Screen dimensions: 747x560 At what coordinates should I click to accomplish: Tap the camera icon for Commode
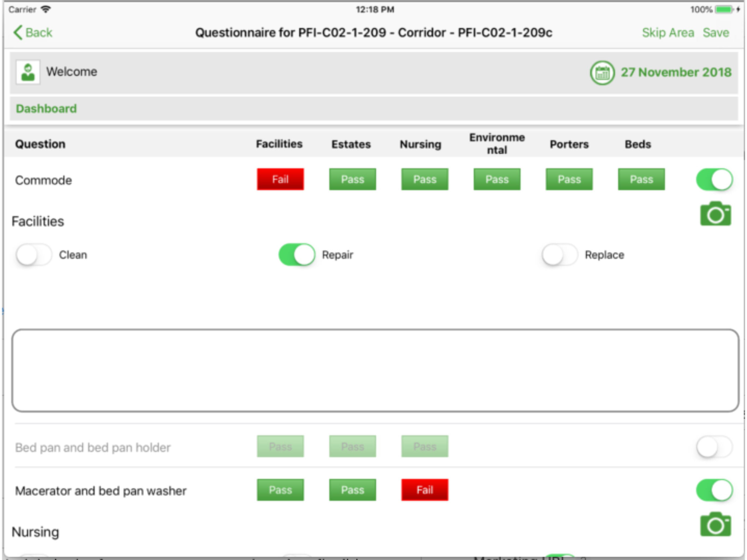point(716,214)
